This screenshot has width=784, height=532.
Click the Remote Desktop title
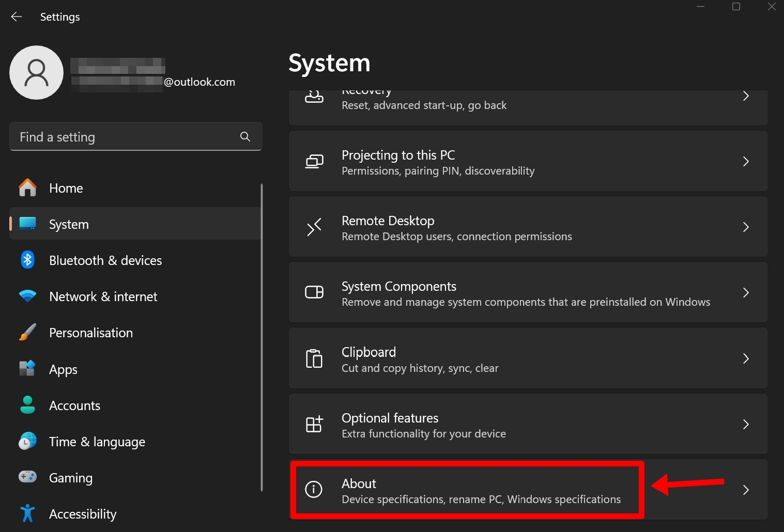388,221
